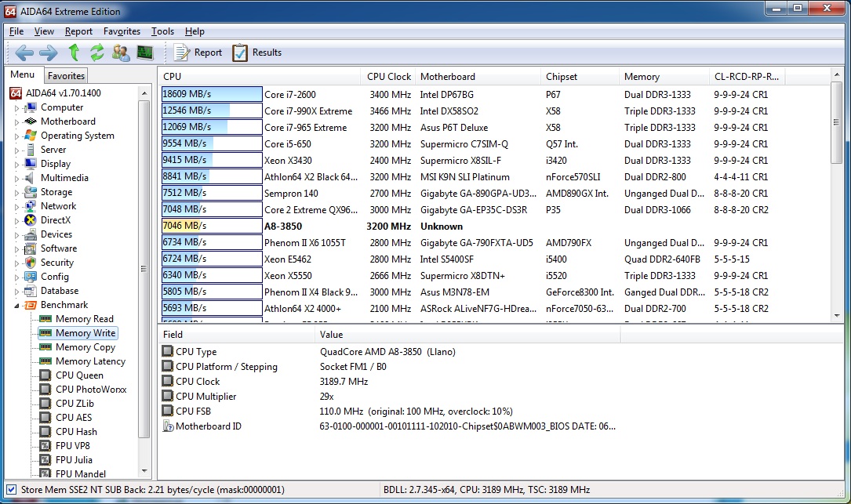Select the Memory Read benchmark

pyautogui.click(x=84, y=319)
